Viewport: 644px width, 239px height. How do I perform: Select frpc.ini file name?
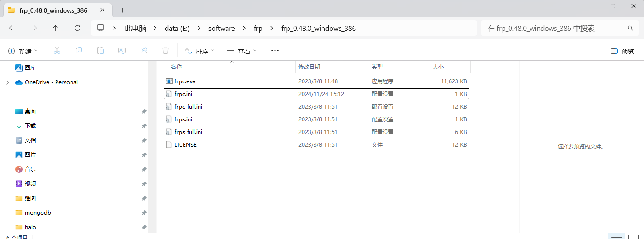[x=183, y=94]
